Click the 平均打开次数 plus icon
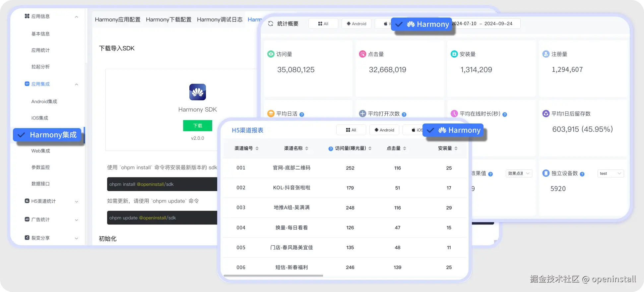Image resolution: width=644 pixels, height=292 pixels. click(x=362, y=114)
